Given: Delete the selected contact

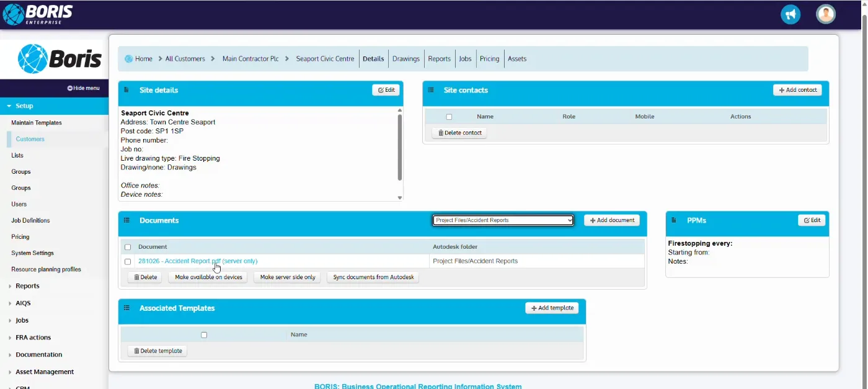Looking at the screenshot, I should [459, 133].
